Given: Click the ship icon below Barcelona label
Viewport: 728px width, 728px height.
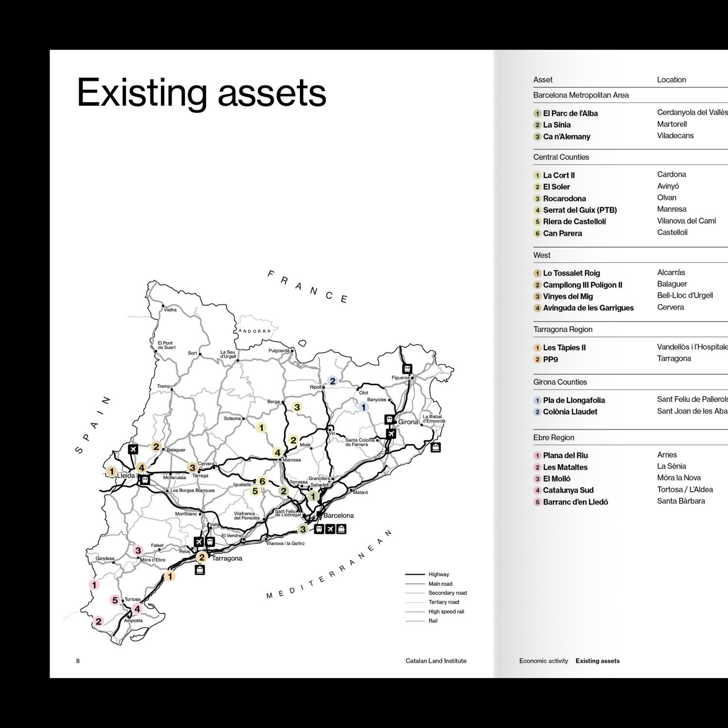Looking at the screenshot, I should coord(341,529).
